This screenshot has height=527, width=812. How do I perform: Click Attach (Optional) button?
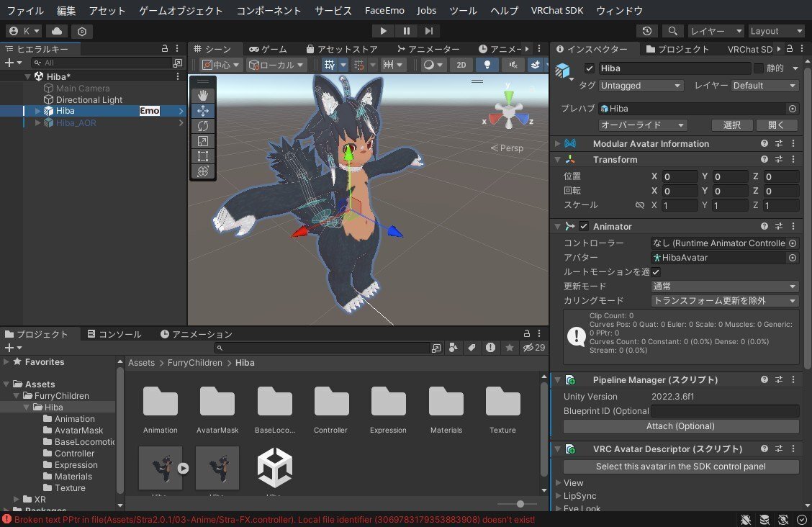pyautogui.click(x=680, y=426)
